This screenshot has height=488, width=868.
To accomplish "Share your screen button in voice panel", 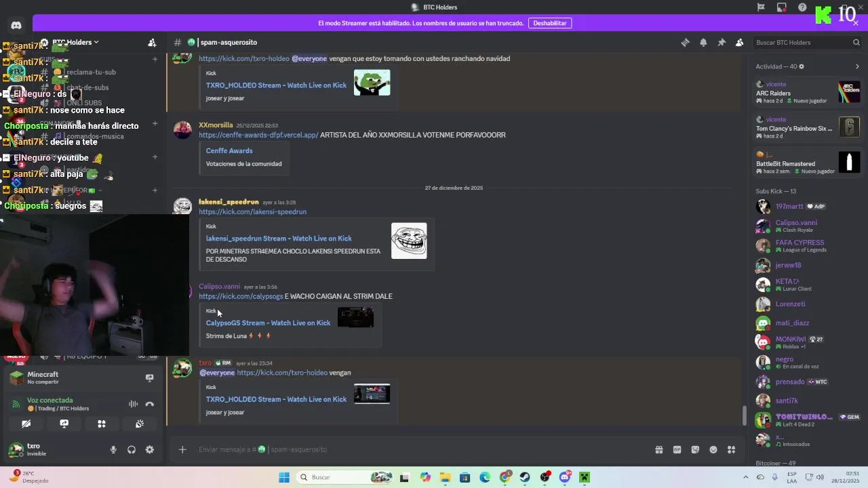I will tap(64, 424).
